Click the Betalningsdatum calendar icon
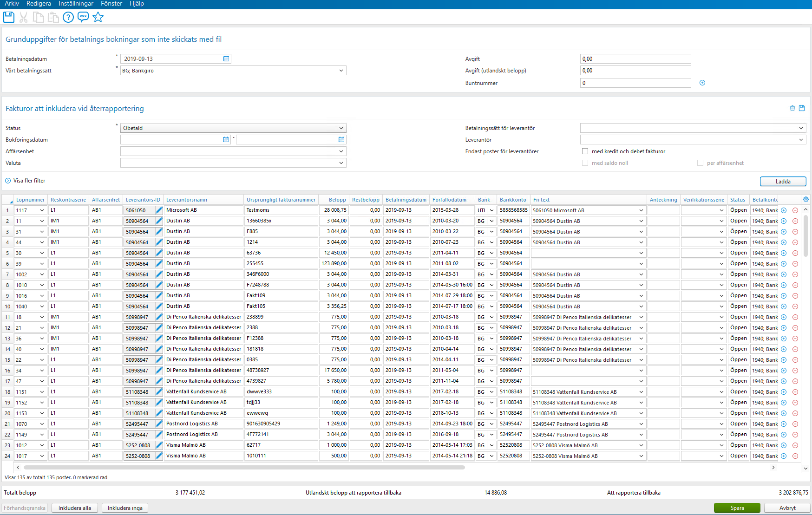This screenshot has height=515, width=812. click(226, 59)
